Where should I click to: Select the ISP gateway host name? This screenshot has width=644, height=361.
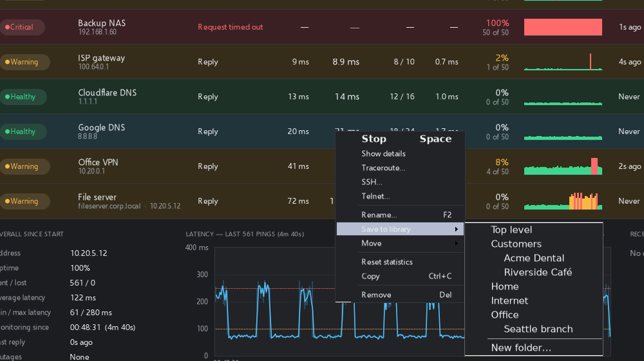[x=102, y=58]
